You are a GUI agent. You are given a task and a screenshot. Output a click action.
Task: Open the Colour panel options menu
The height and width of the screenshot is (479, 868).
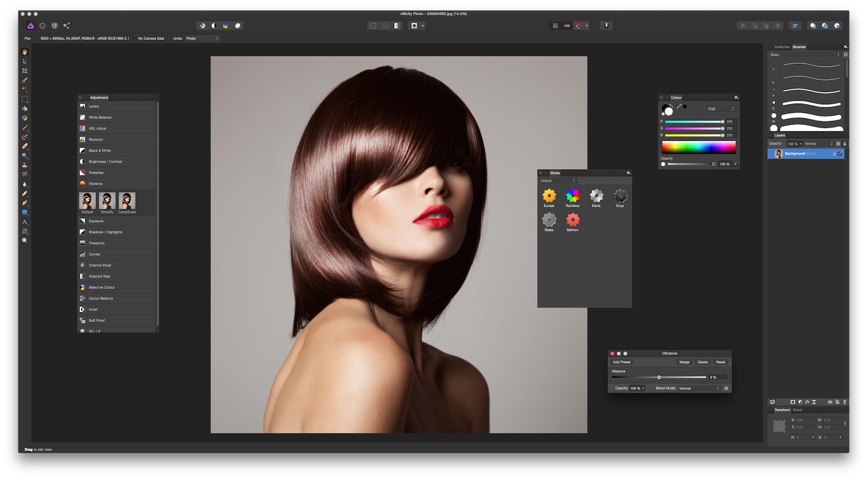point(736,97)
